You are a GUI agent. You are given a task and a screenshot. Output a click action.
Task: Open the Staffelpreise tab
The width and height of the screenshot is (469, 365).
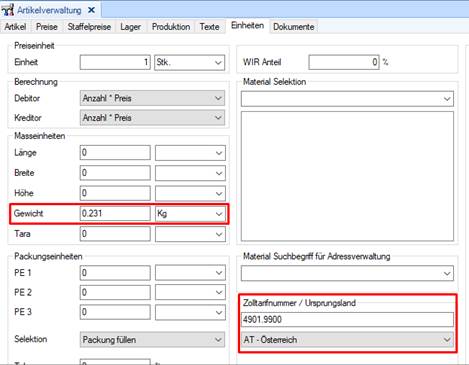coord(89,27)
